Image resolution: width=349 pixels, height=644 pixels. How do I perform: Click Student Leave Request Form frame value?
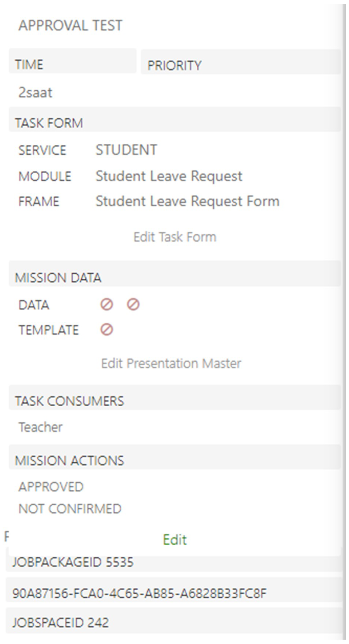coord(187,201)
